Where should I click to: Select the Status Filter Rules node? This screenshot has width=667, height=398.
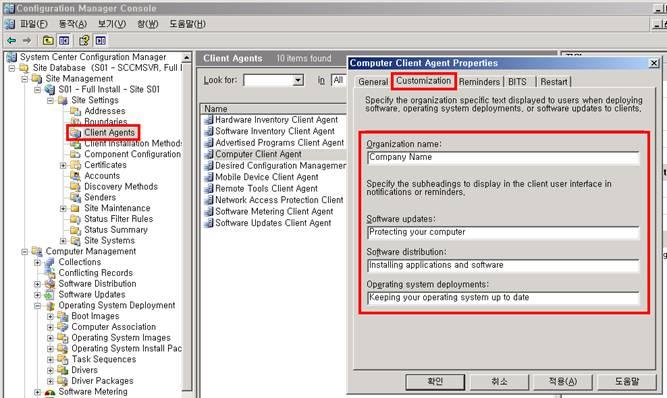(118, 219)
